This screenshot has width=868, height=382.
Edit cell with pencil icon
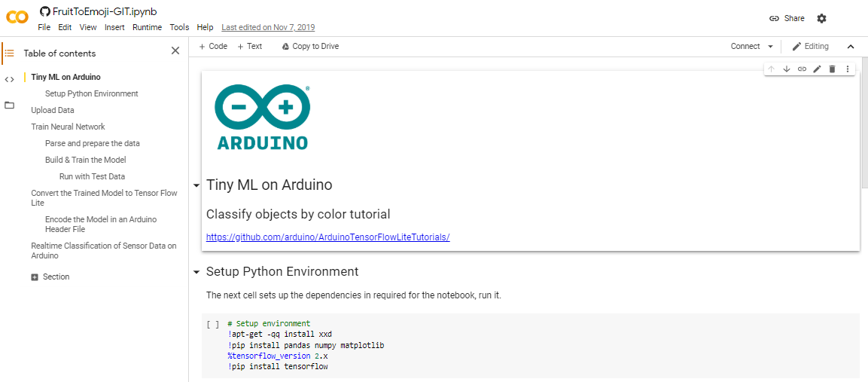(x=817, y=69)
